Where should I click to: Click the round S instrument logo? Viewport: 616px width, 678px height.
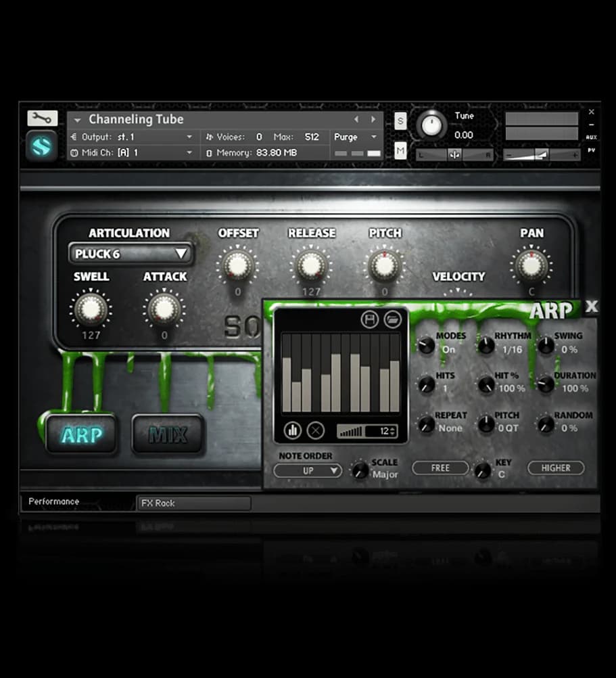pos(42,145)
